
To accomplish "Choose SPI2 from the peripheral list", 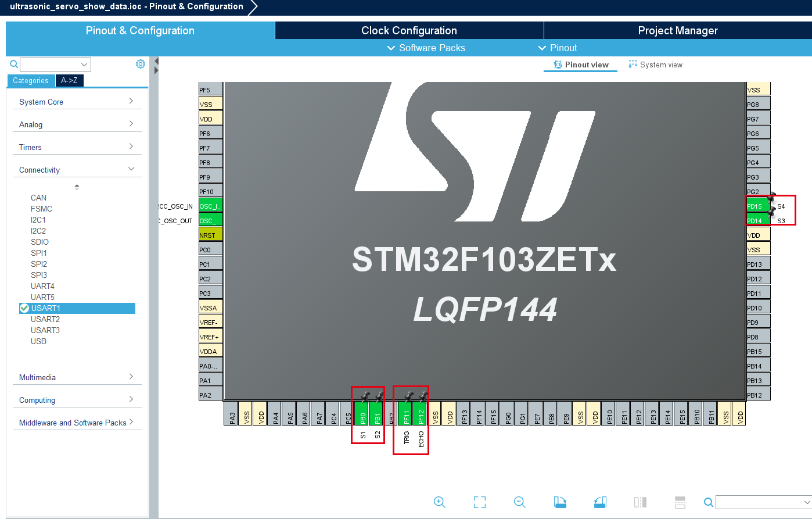I will (39, 264).
